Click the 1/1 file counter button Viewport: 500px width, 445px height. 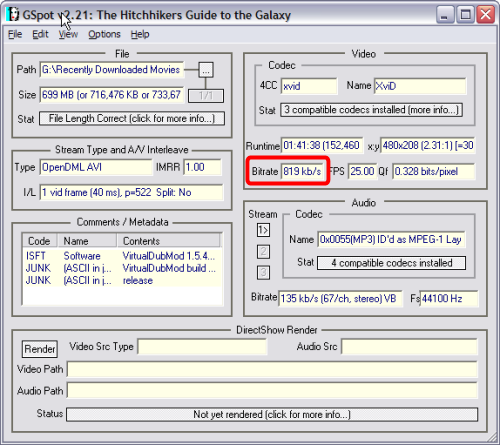(x=206, y=96)
